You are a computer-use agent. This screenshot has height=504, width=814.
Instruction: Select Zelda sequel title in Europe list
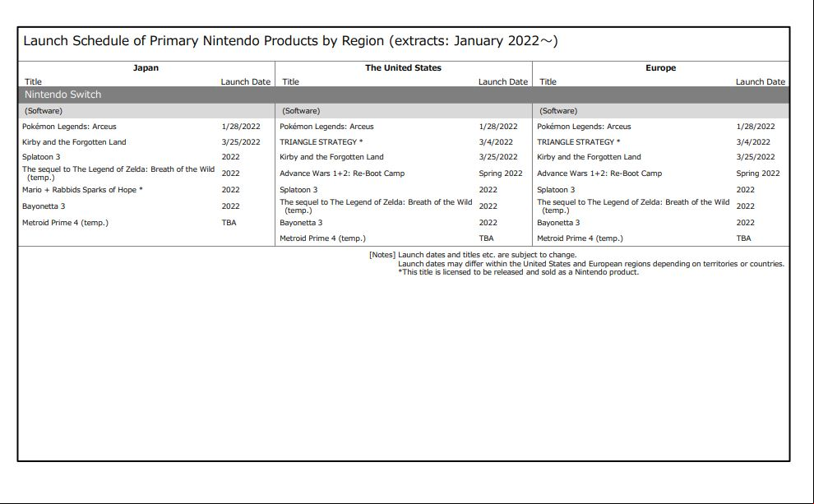pyautogui.click(x=633, y=206)
